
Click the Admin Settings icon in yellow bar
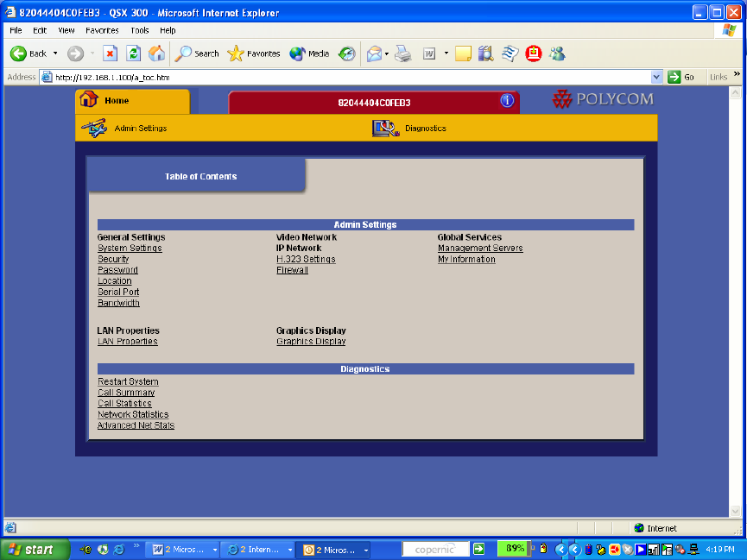[x=93, y=128]
